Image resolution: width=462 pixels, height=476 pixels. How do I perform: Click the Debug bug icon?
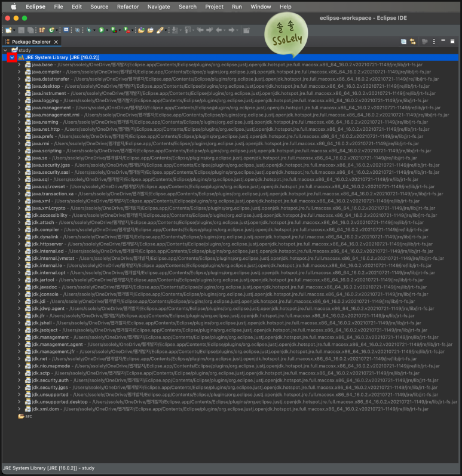[88, 30]
